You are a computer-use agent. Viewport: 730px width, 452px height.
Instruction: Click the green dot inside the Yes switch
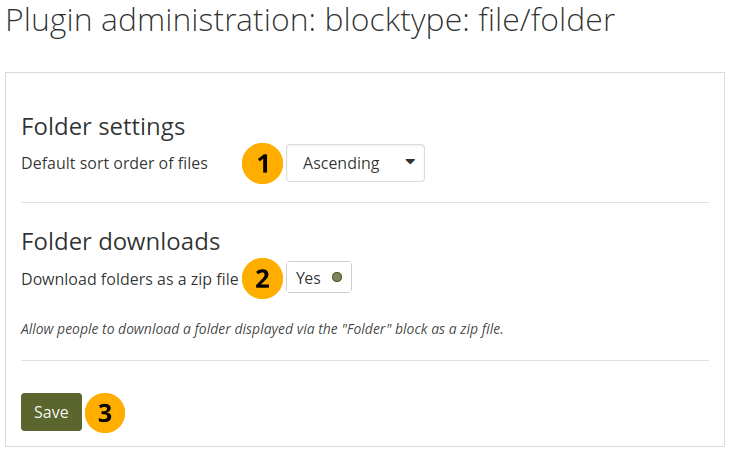pyautogui.click(x=336, y=279)
